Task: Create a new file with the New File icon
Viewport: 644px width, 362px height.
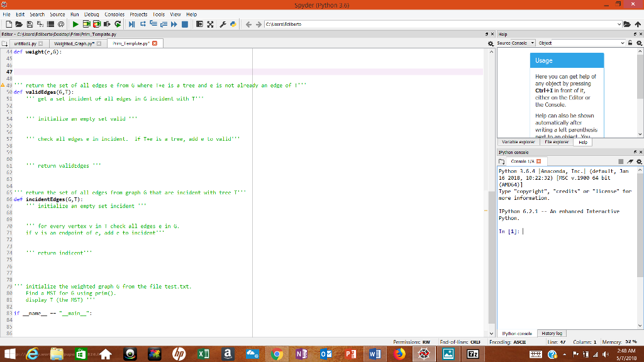Action: (9, 25)
